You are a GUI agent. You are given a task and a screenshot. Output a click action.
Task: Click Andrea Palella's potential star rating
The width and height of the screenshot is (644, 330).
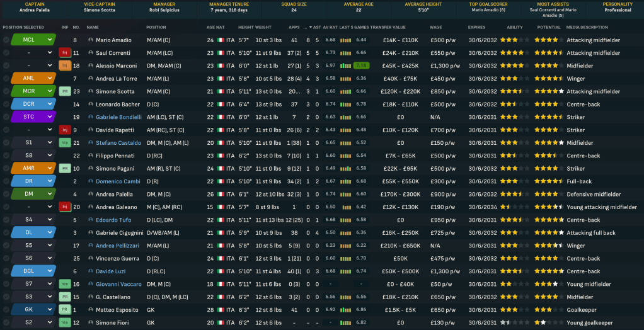(x=547, y=195)
